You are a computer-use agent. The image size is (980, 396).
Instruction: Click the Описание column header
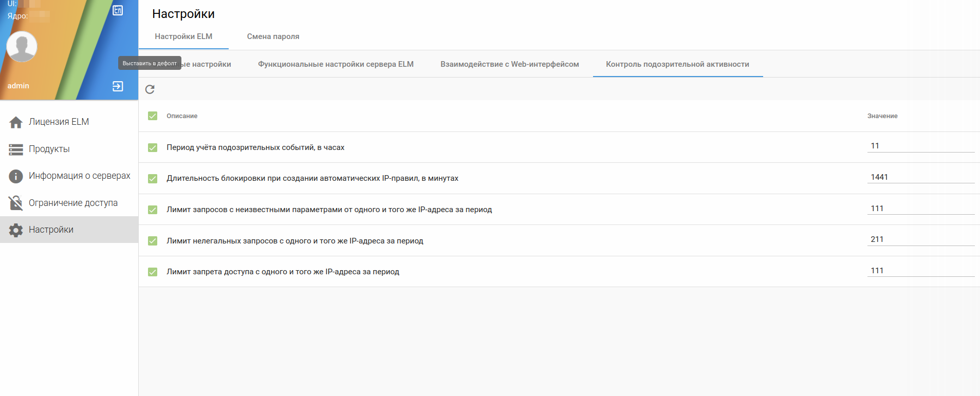(x=182, y=116)
